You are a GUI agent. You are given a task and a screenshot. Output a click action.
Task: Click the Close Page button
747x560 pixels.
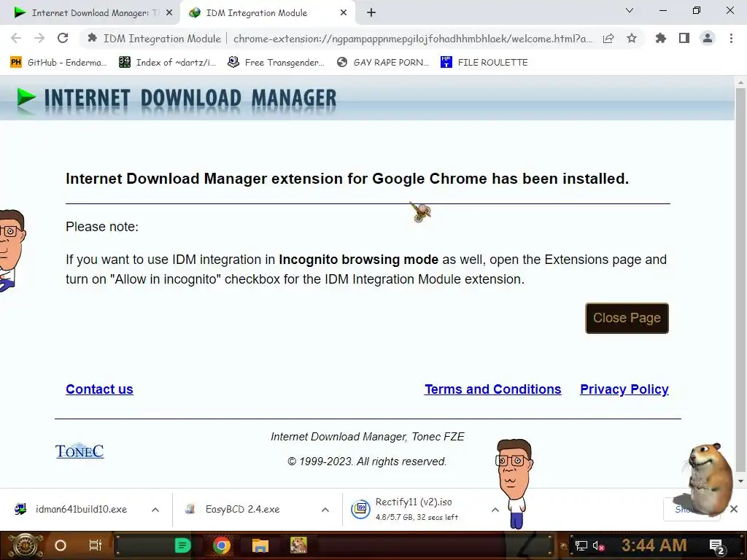coord(627,318)
